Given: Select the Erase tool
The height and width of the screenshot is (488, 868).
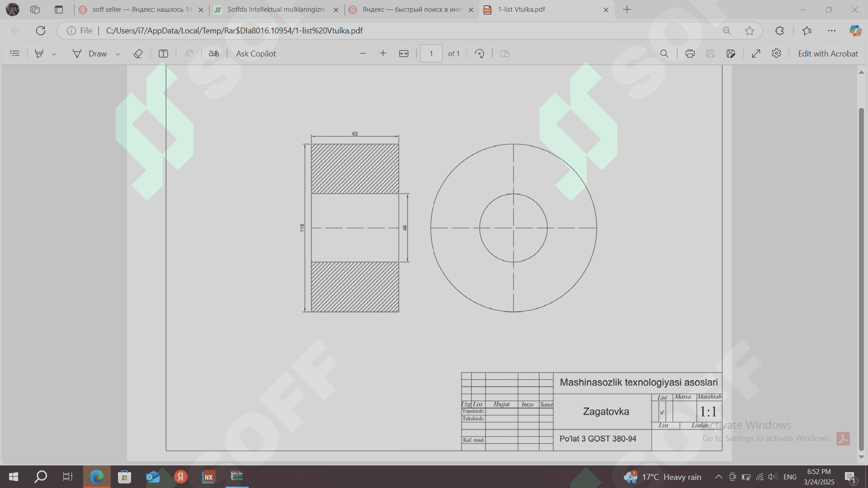Looking at the screenshot, I should coord(138,53).
